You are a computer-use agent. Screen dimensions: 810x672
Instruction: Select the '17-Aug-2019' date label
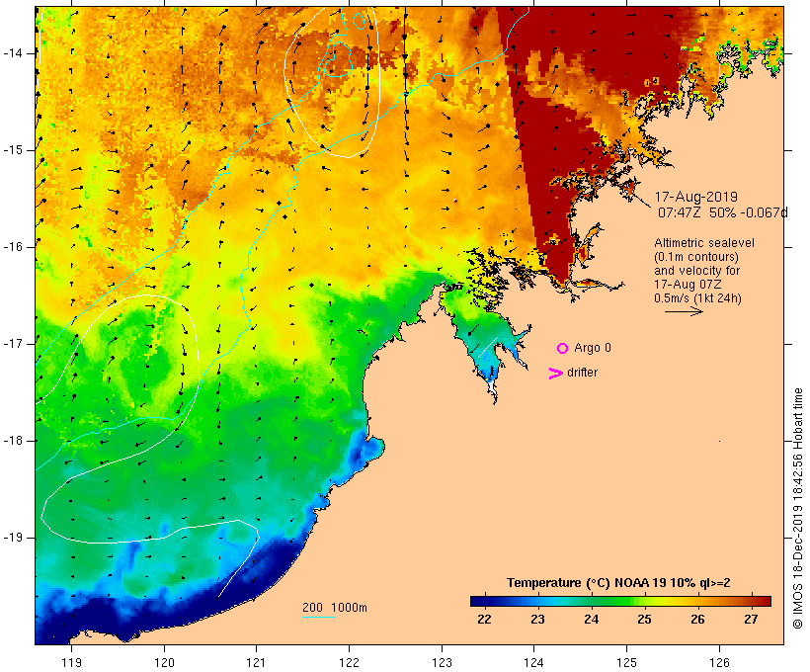[695, 197]
